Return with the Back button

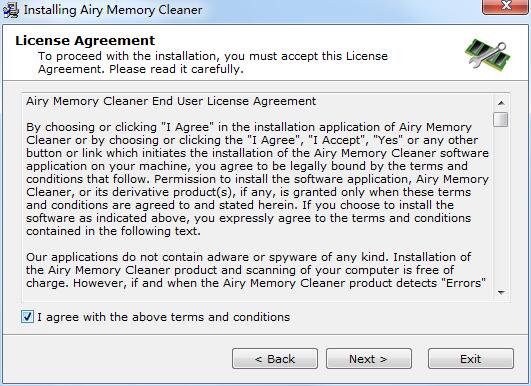pos(275,359)
